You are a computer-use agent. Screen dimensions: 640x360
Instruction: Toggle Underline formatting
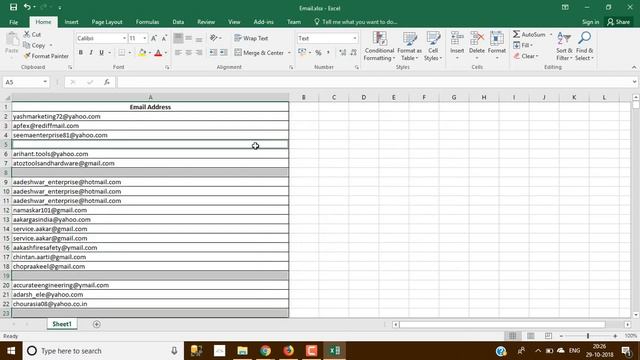click(101, 53)
